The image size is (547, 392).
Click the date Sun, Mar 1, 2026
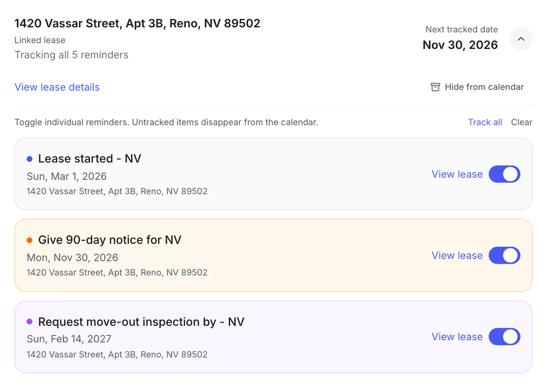coord(66,176)
